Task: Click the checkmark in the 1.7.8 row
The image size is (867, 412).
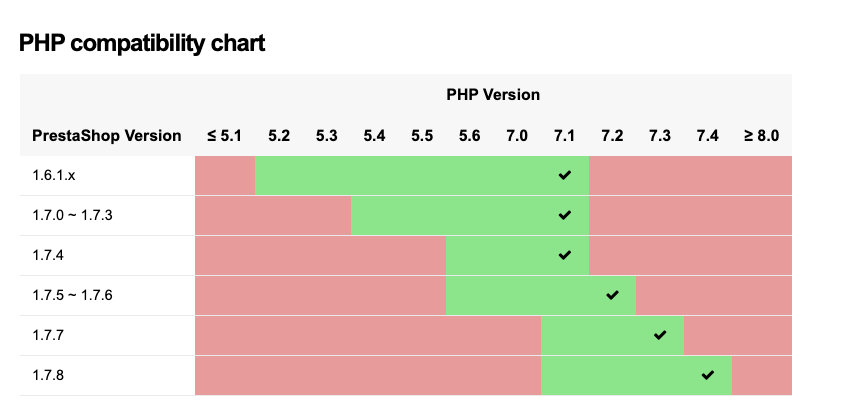Action: coord(708,375)
